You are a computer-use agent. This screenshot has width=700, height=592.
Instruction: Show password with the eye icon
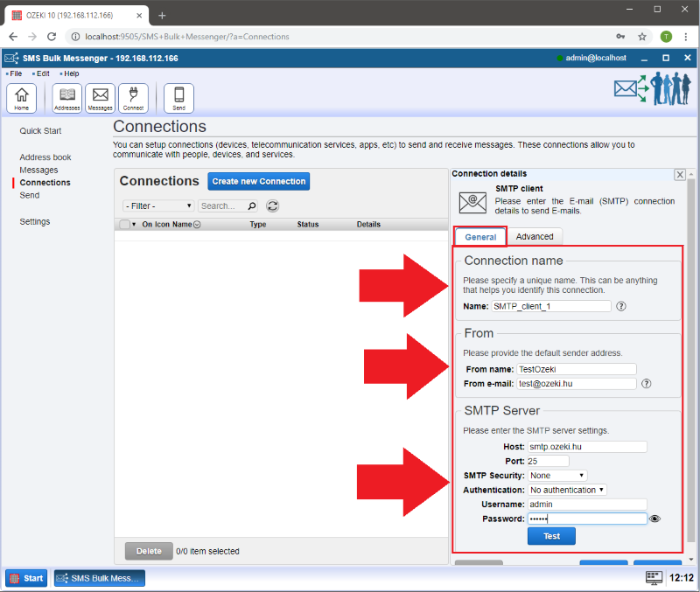click(x=655, y=519)
